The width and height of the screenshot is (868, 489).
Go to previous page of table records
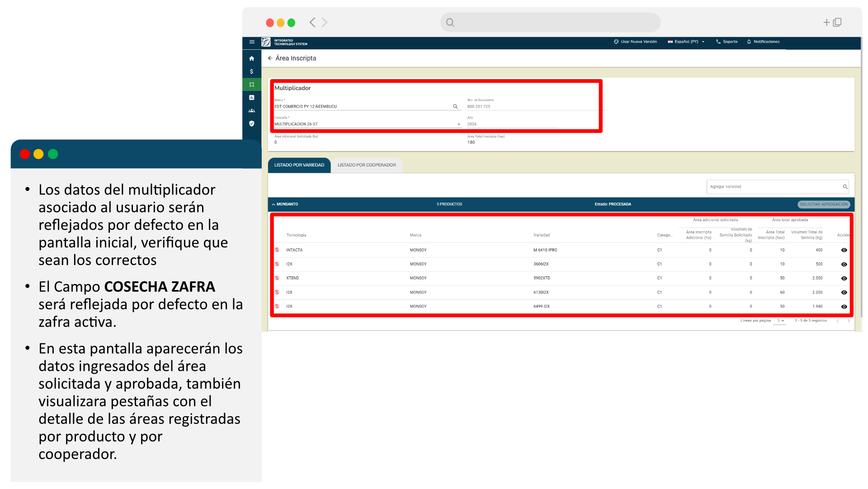coord(838,321)
